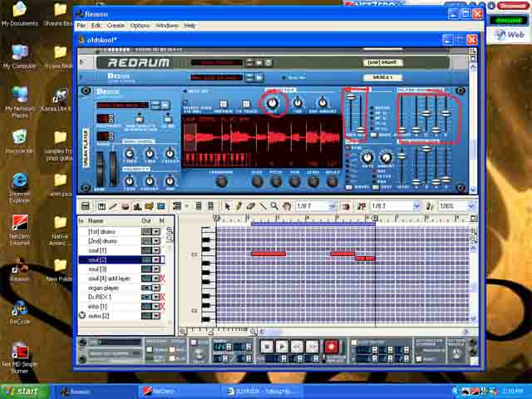Select the arrow selection tool
The image size is (532, 399).
click(227, 206)
